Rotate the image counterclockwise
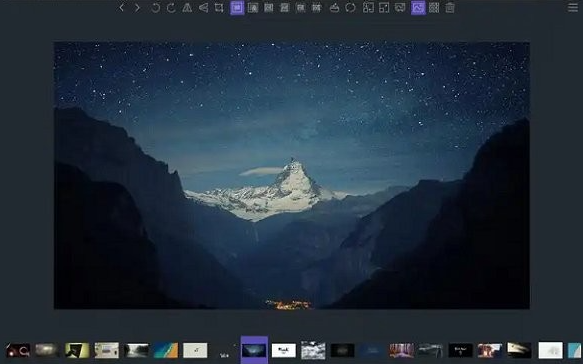The height and width of the screenshot is (364, 583). (x=156, y=7)
